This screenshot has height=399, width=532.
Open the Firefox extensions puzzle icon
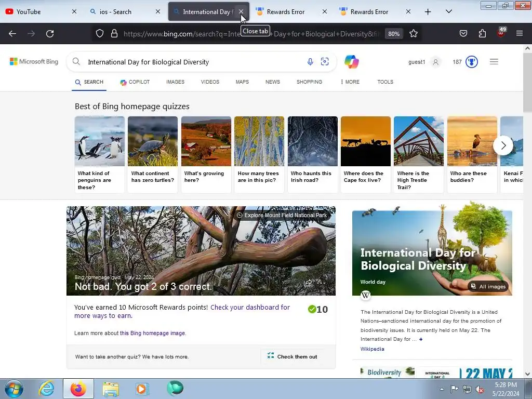pos(482,34)
